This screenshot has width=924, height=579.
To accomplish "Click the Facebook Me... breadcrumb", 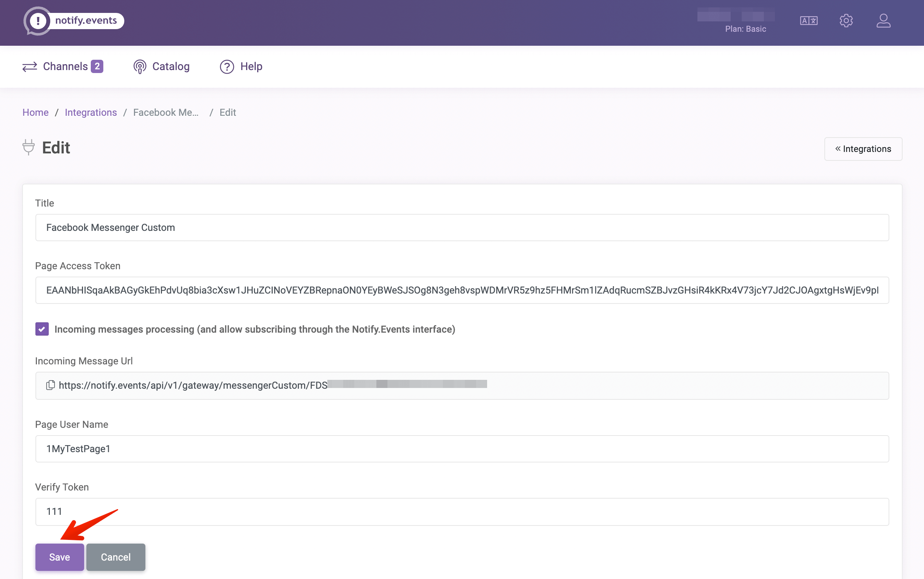I will point(166,112).
